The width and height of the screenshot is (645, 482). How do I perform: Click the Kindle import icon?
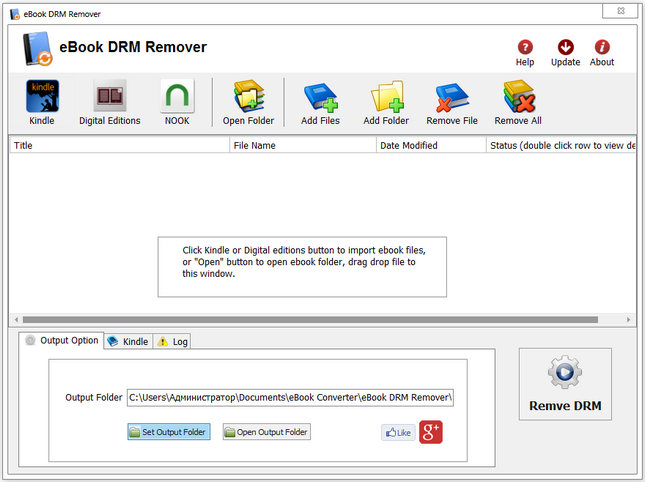pyautogui.click(x=42, y=98)
